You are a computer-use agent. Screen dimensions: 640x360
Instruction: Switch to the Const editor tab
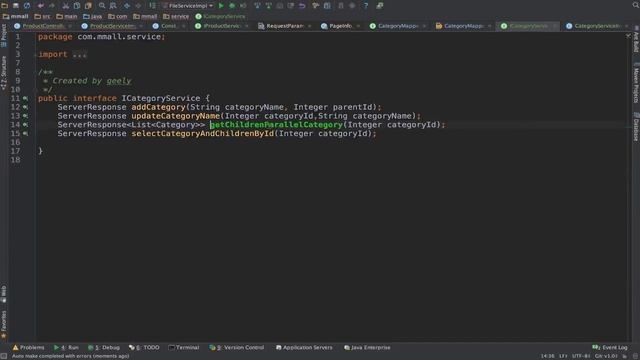(x=169, y=26)
